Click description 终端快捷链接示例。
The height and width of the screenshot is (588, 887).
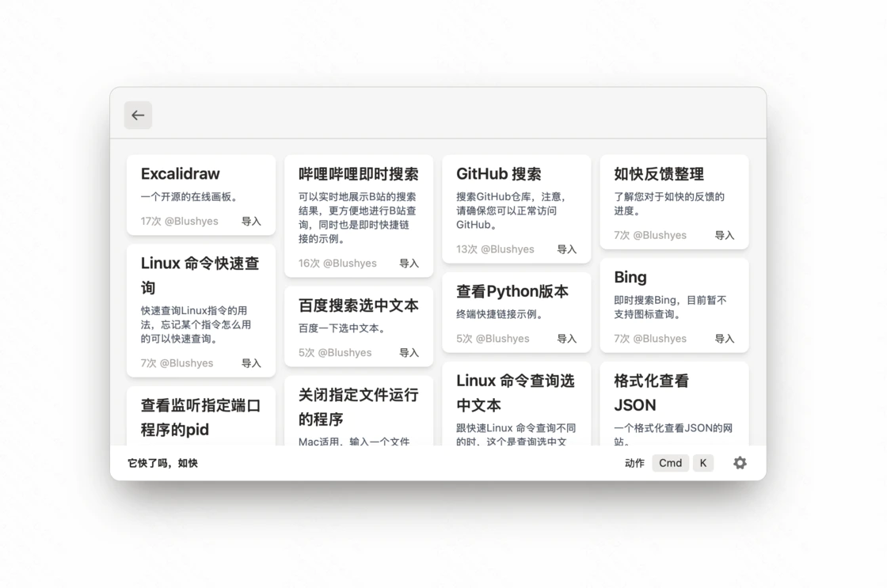(502, 314)
